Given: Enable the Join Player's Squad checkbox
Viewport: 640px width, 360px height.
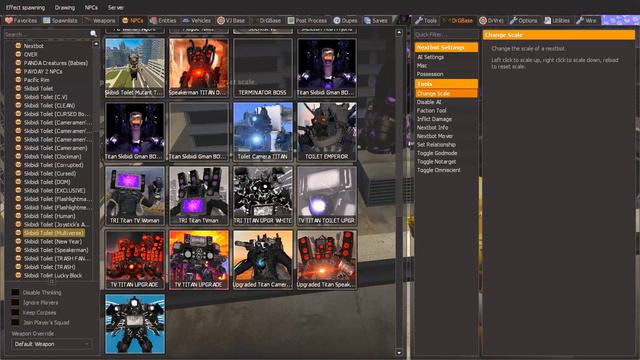Looking at the screenshot, I should [16, 322].
